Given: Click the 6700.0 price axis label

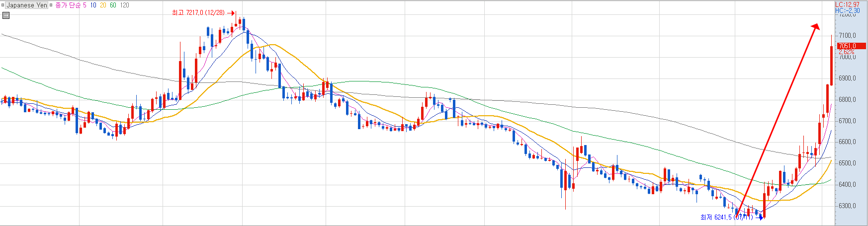Looking at the screenshot, I should point(847,121).
